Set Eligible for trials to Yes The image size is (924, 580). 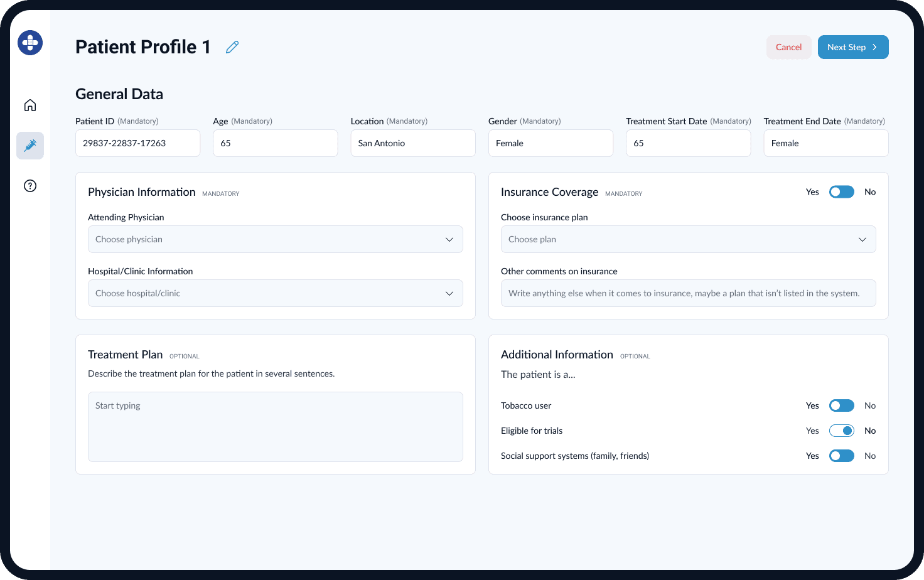[x=842, y=430]
